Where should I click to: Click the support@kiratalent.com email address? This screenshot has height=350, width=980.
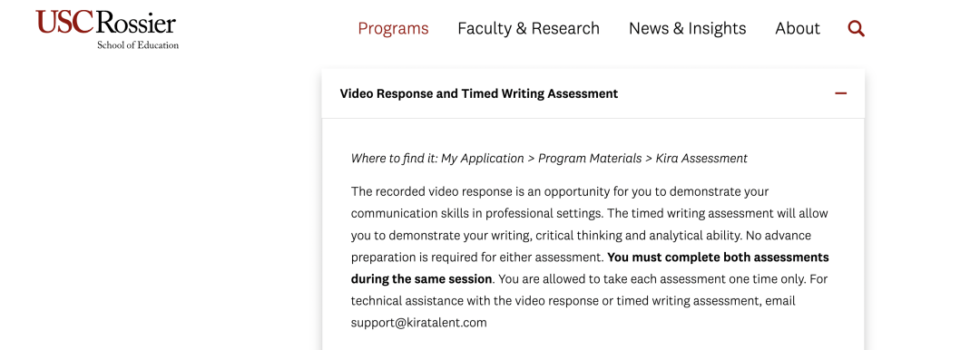pos(418,323)
